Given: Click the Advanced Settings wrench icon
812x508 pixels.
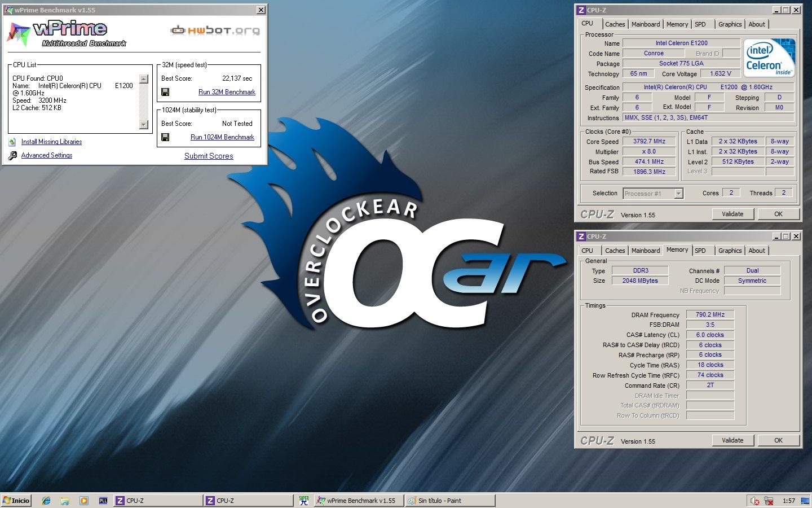Looking at the screenshot, I should (12, 155).
